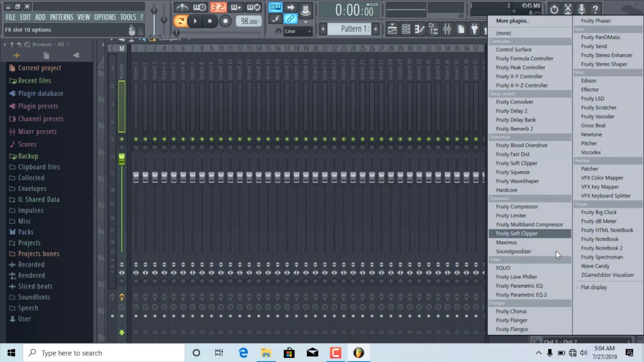Expand the Packs browser folder
Viewport: 644px width, 362px height.
(x=26, y=232)
